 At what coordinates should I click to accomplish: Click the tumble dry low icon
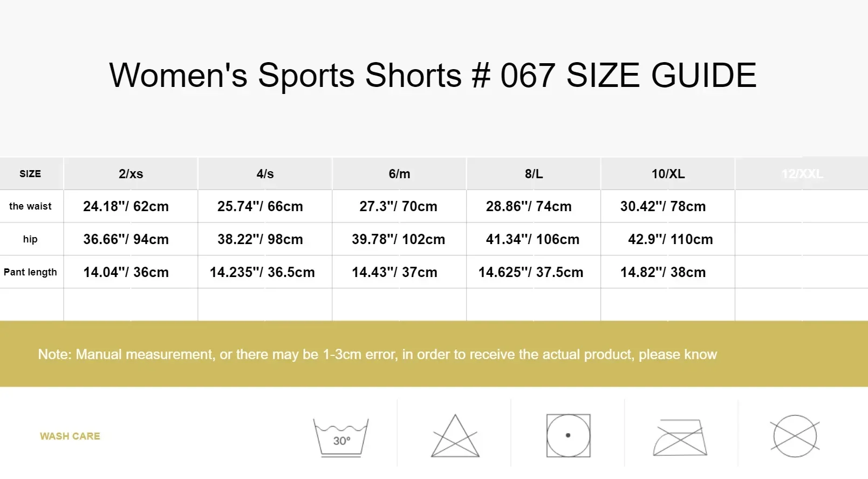[x=568, y=436]
